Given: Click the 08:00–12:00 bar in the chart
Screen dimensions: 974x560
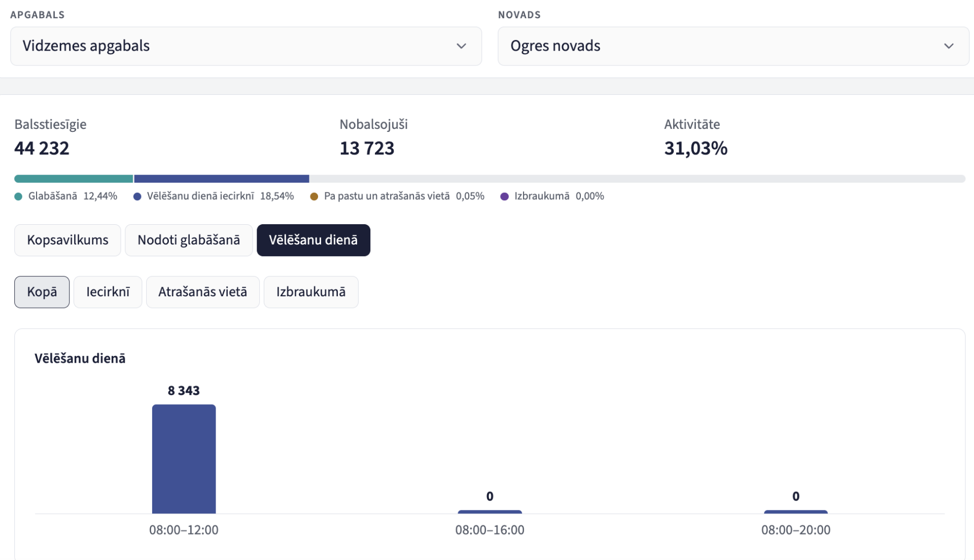Looking at the screenshot, I should pos(184,459).
